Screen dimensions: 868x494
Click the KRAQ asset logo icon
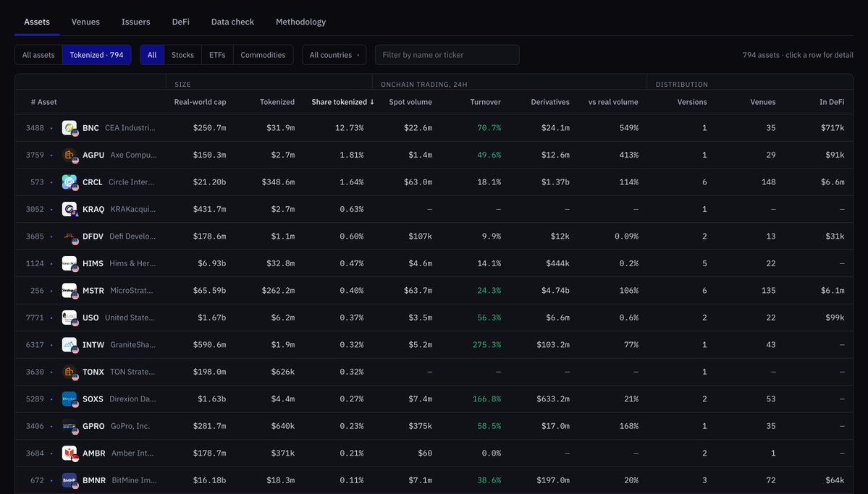coord(69,209)
